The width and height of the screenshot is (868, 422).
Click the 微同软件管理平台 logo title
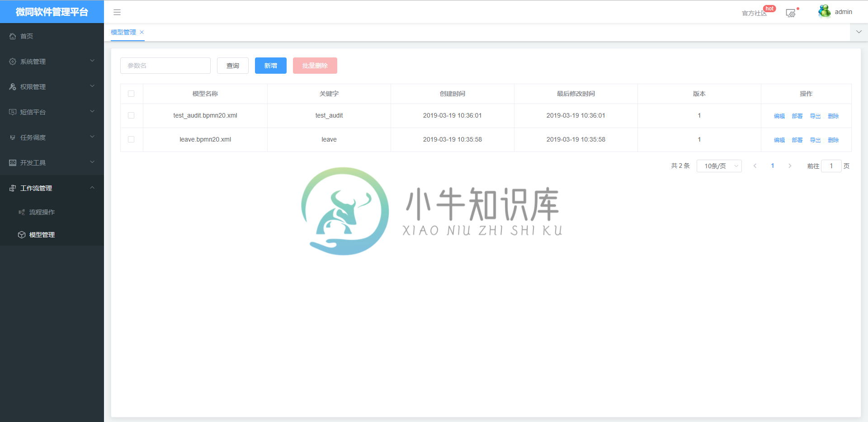[x=52, y=12]
